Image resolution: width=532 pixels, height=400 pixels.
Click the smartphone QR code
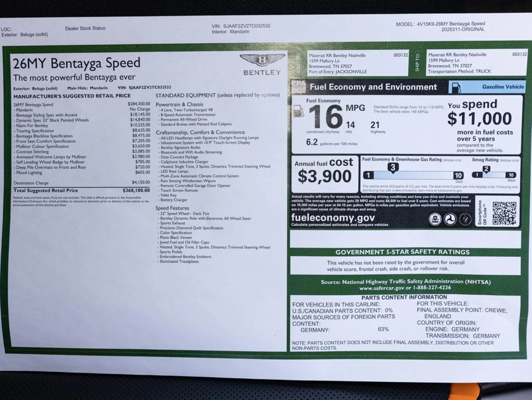tap(504, 213)
